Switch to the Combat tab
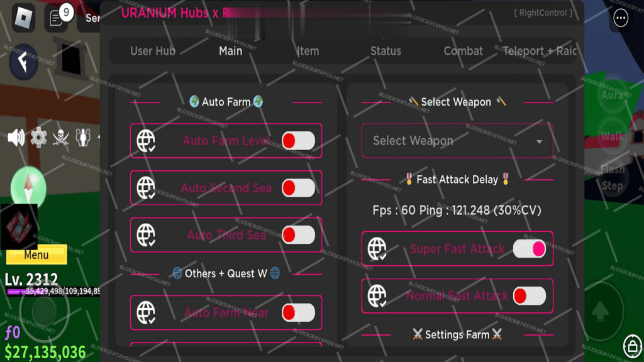This screenshot has width=644, height=362. [464, 51]
